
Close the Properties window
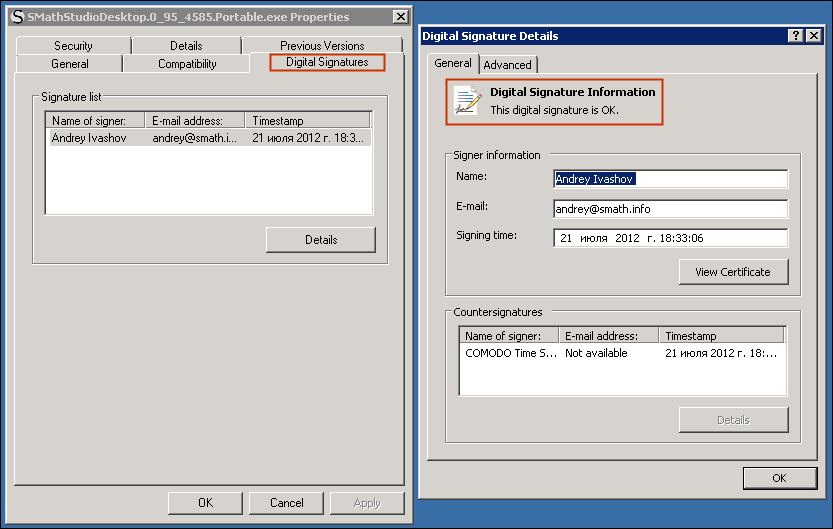[400, 17]
